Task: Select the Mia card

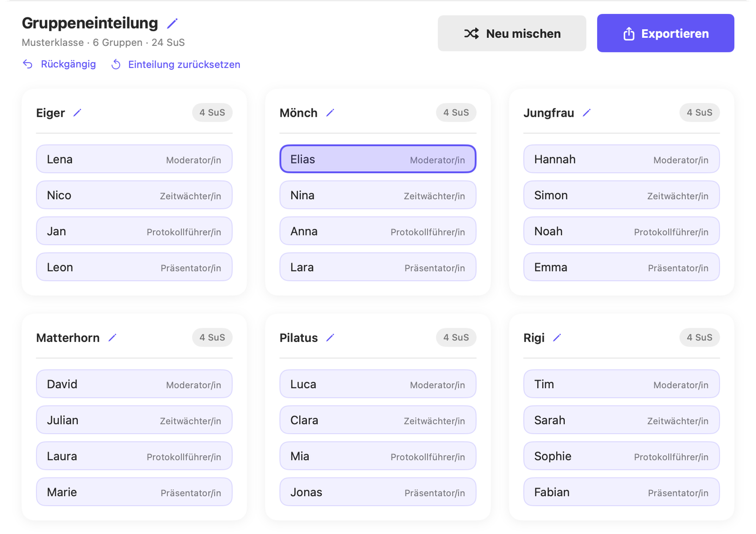Action: pyautogui.click(x=378, y=456)
